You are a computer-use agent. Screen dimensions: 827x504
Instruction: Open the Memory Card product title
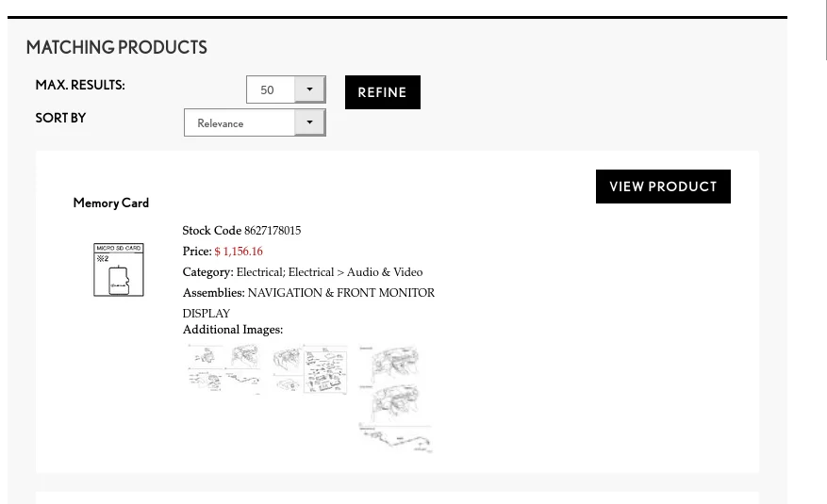coord(111,203)
